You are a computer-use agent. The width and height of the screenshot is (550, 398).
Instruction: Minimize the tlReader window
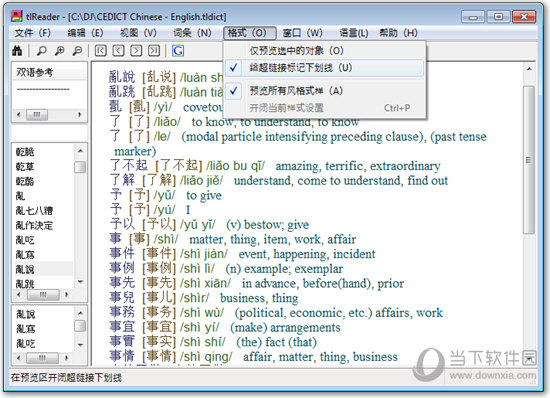(473, 16)
